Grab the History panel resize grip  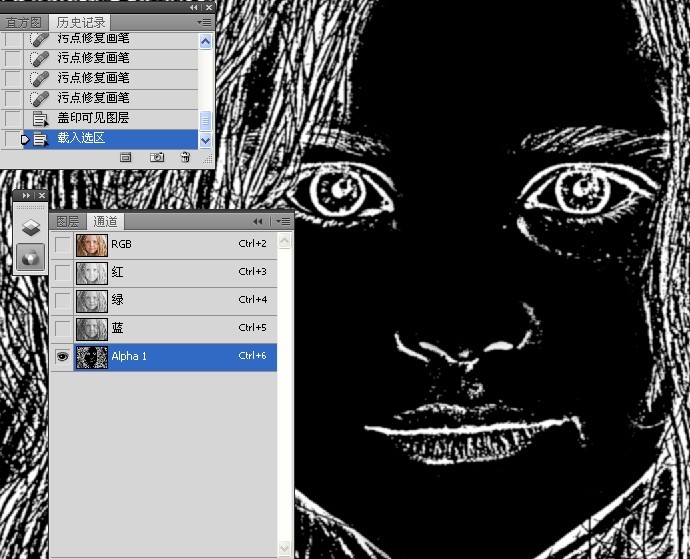[x=207, y=159]
